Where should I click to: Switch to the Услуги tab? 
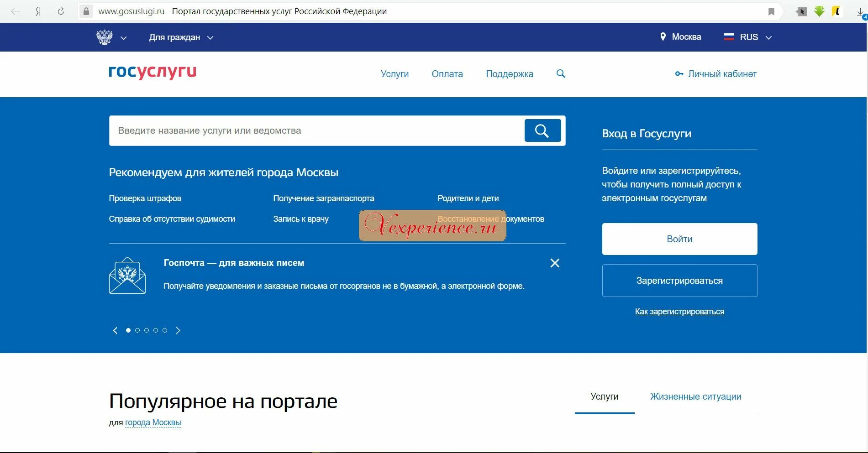click(605, 396)
